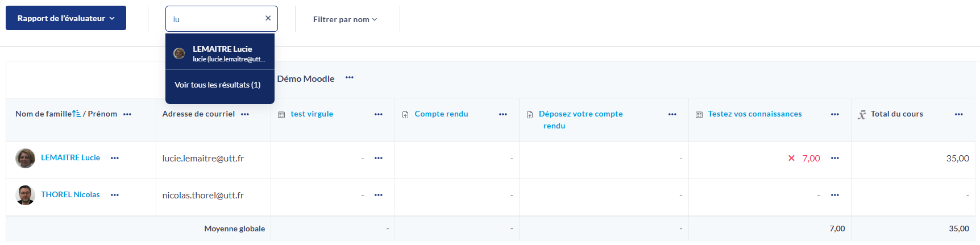Open test virgule column actions menu
This screenshot has height=245, width=980.
tap(379, 114)
